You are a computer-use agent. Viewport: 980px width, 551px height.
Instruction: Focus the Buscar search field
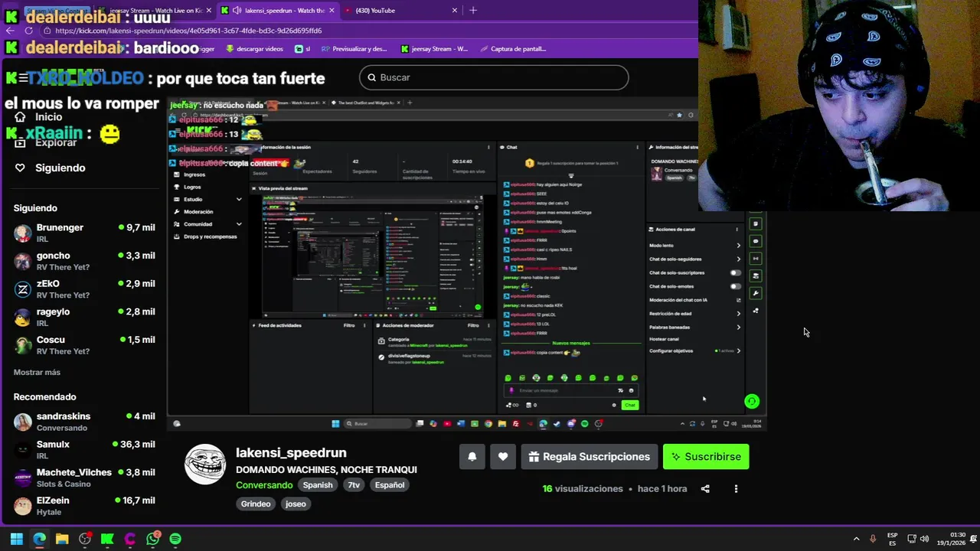click(x=494, y=77)
